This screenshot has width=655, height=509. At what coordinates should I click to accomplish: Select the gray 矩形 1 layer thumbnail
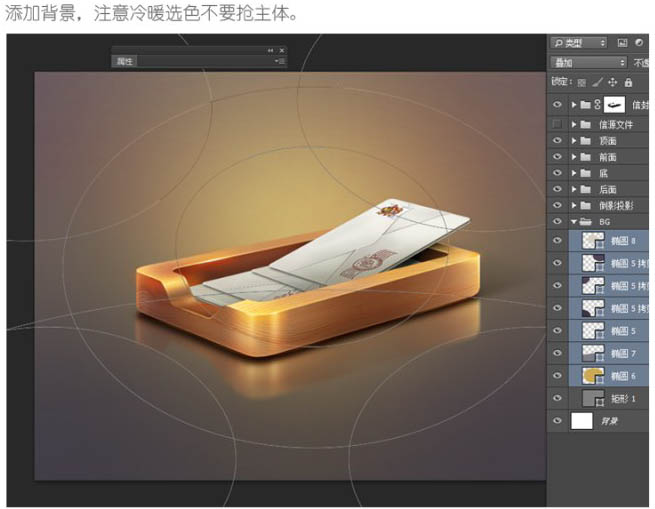[x=593, y=398]
